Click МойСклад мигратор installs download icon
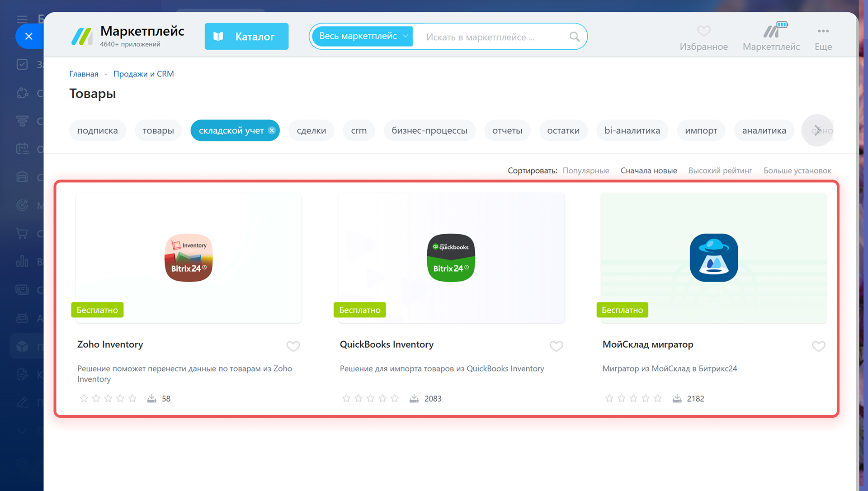868x491 pixels. coord(677,398)
